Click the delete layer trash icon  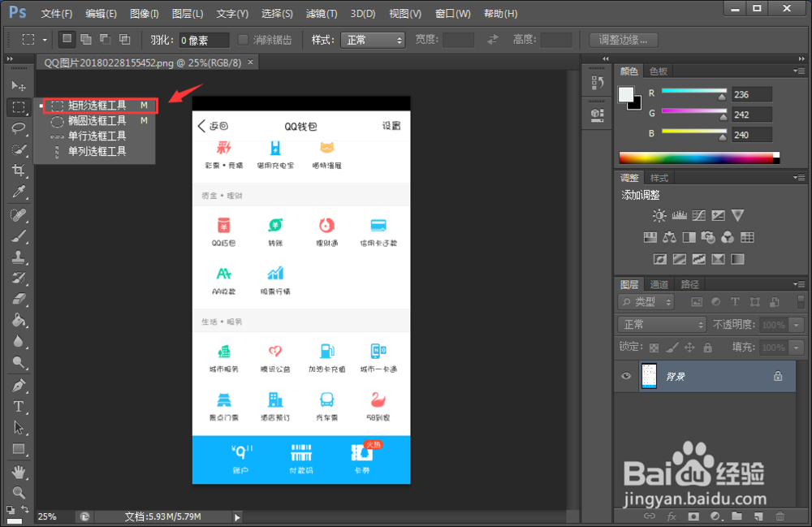780,516
